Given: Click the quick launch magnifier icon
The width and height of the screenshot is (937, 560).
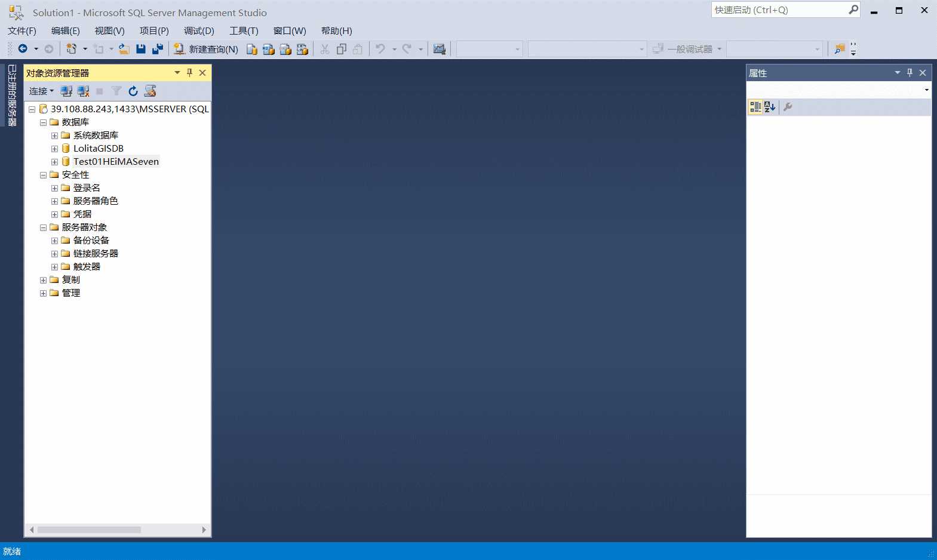Looking at the screenshot, I should click(853, 10).
